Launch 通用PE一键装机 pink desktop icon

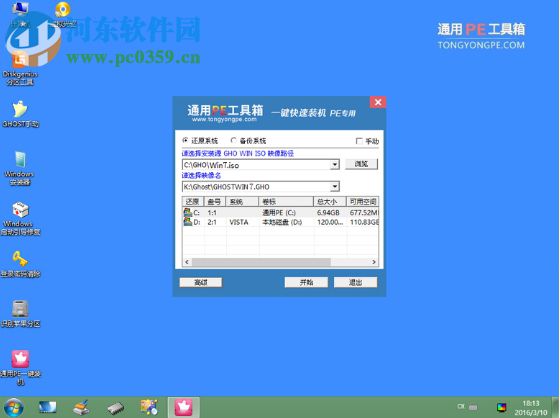(20, 367)
